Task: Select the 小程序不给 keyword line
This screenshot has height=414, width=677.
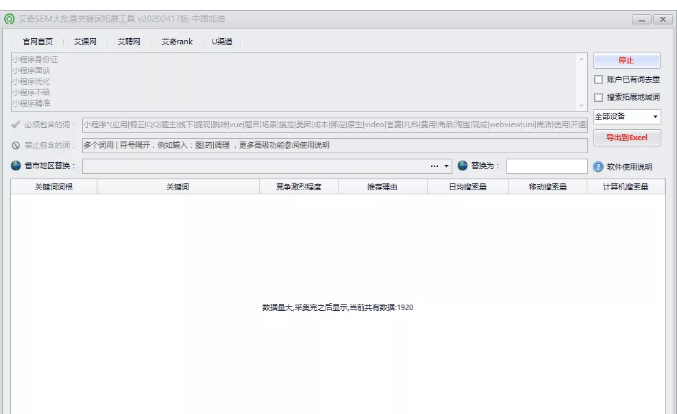Action: [31, 92]
